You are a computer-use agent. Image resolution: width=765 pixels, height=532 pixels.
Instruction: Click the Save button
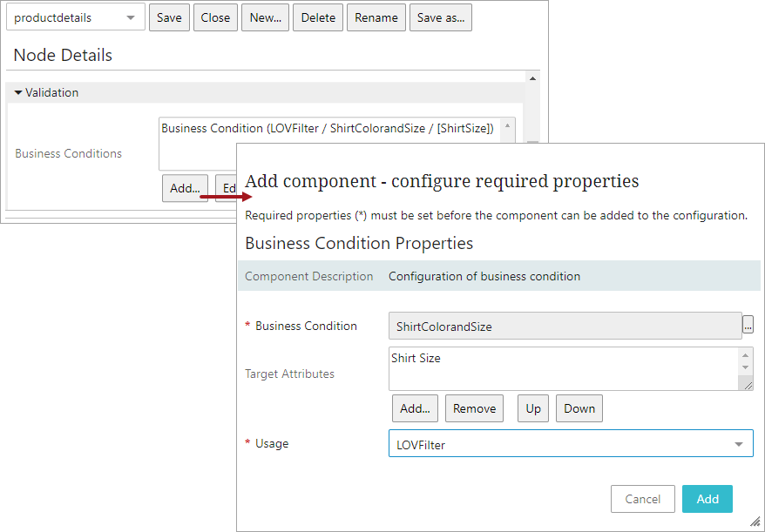[x=169, y=17]
